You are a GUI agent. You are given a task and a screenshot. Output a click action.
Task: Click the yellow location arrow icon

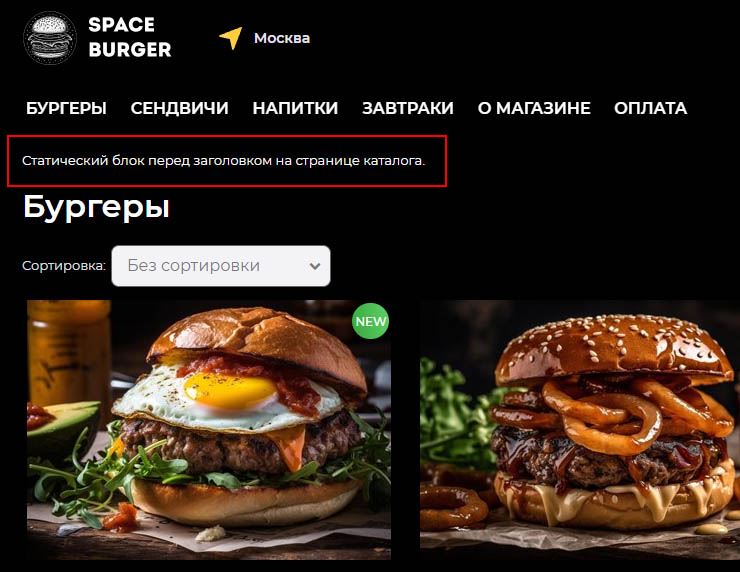pyautogui.click(x=231, y=38)
